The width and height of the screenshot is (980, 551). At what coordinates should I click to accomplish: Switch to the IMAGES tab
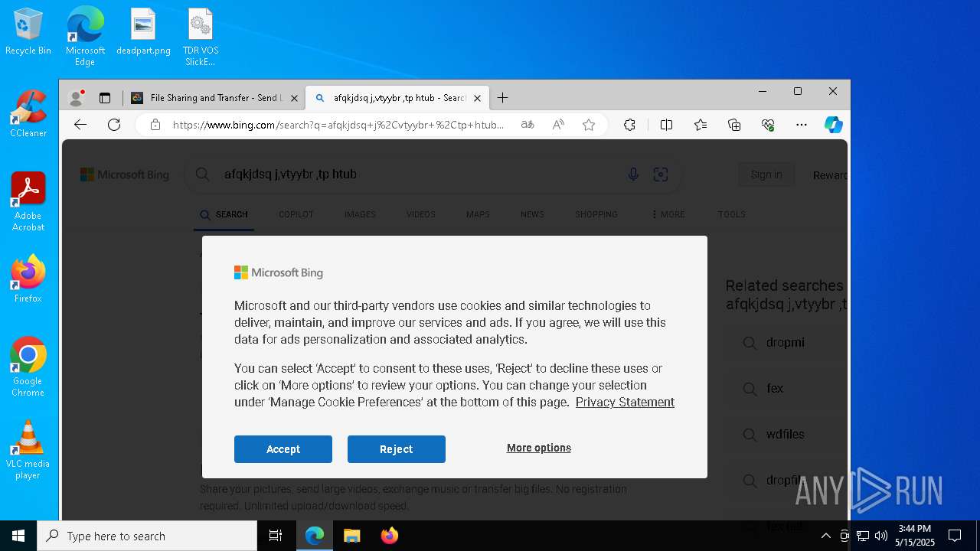[360, 215]
